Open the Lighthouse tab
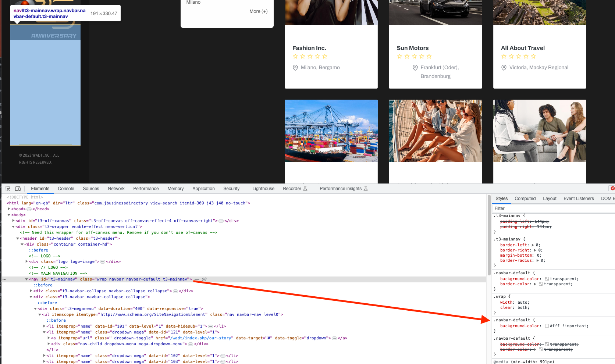This screenshot has width=615, height=364. click(x=263, y=189)
